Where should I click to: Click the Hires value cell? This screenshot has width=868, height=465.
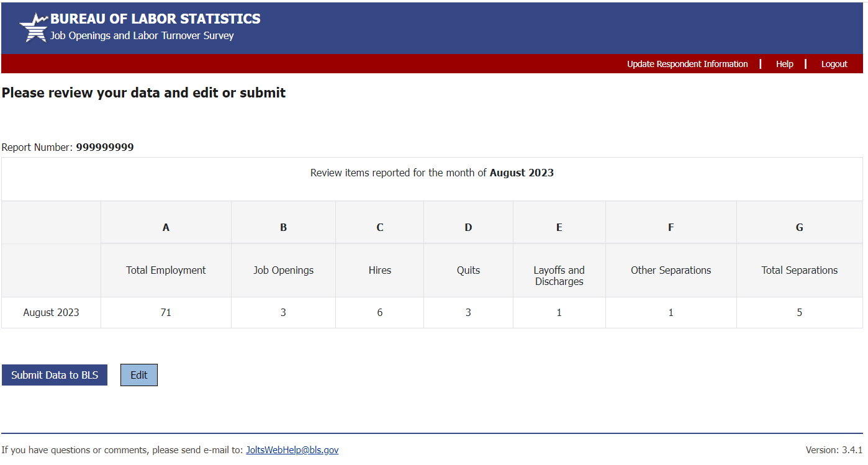coord(380,312)
